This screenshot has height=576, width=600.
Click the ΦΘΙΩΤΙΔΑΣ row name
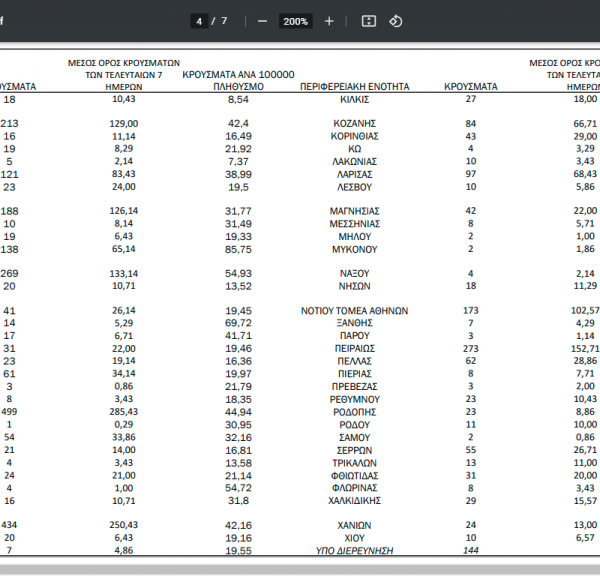click(x=355, y=476)
